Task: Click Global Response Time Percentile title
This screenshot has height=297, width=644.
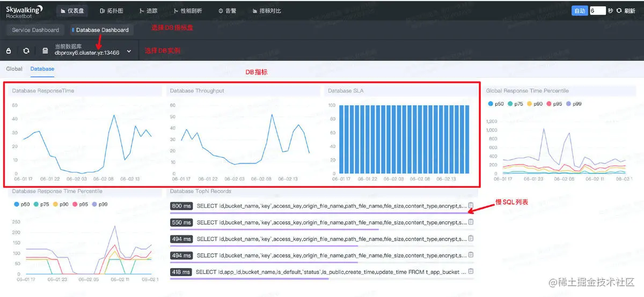Action: pyautogui.click(x=527, y=91)
